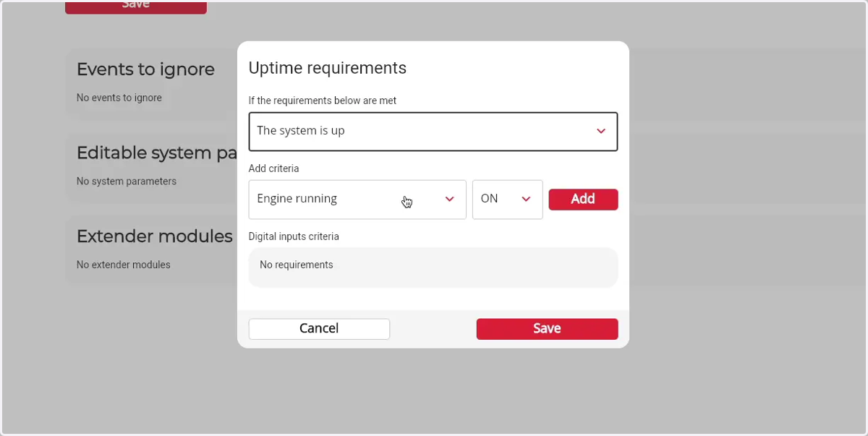Click the 'No requirements' text

pos(297,265)
